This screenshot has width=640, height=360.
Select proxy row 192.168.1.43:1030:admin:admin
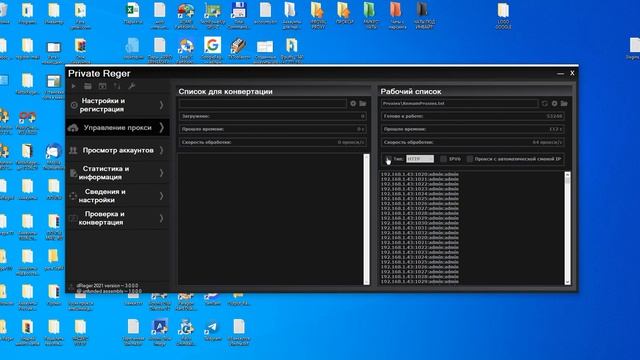[x=420, y=223]
